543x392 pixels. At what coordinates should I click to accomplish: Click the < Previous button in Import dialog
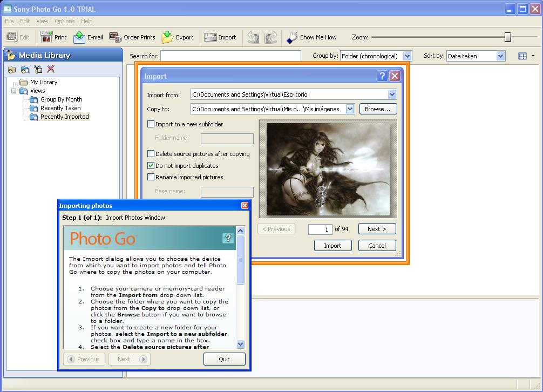276,229
